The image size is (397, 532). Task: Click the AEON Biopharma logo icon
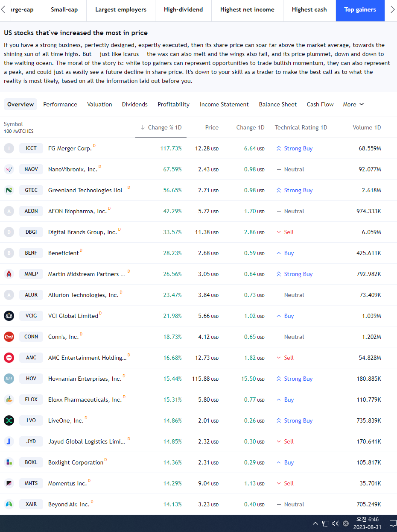(x=9, y=211)
